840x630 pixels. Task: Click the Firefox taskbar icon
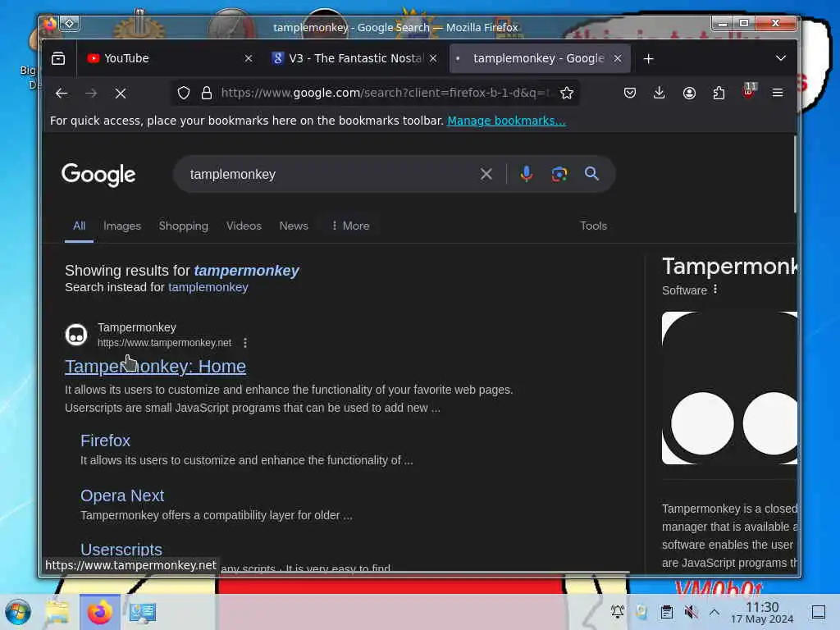[x=99, y=612]
